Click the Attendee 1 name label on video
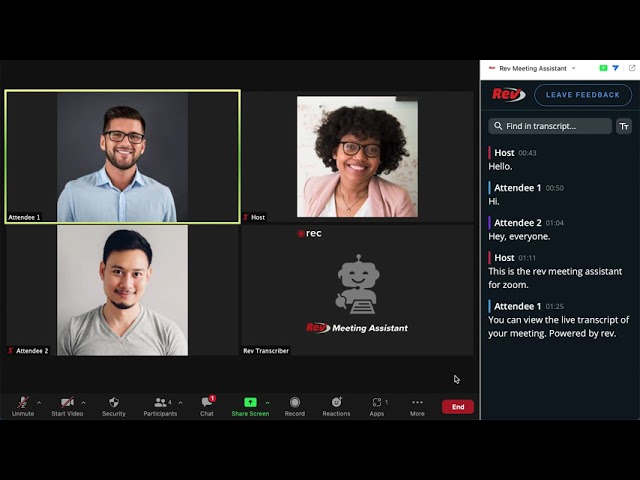The width and height of the screenshot is (640, 480). (24, 217)
